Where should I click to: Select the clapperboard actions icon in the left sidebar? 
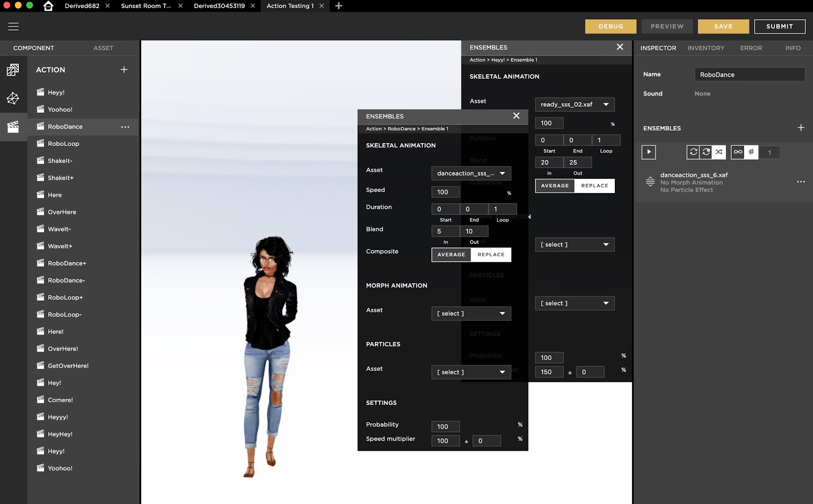point(13,127)
